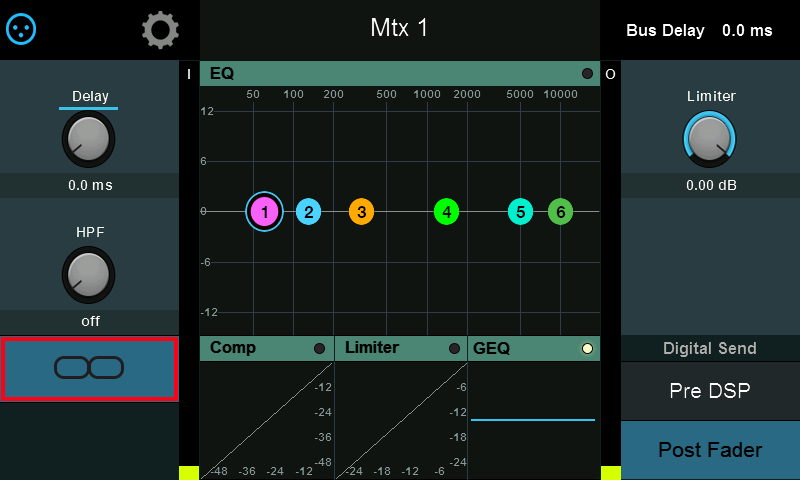The width and height of the screenshot is (800, 480).
Task: Click the Limiter value 0.00 dB field
Action: tap(711, 185)
